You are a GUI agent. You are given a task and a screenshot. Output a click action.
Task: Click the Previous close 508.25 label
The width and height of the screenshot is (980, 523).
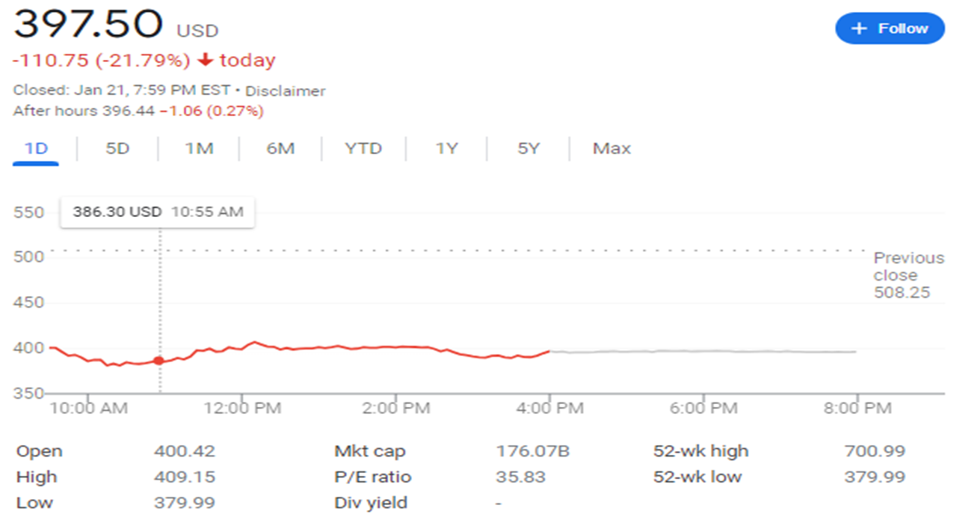[908, 275]
